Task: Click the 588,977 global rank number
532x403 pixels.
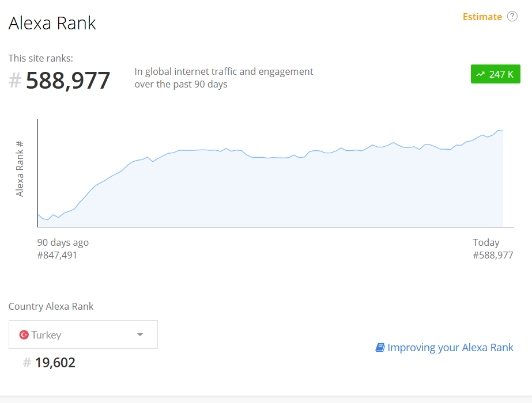Action: coord(68,81)
